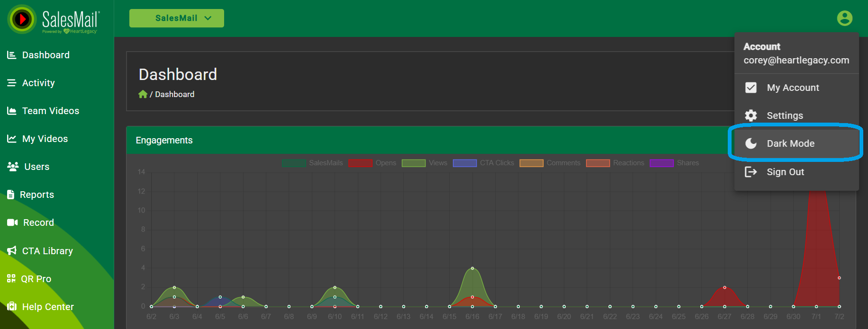Click the purple Shares legend swatch
Viewport: 868px width, 329px height.
[661, 163]
